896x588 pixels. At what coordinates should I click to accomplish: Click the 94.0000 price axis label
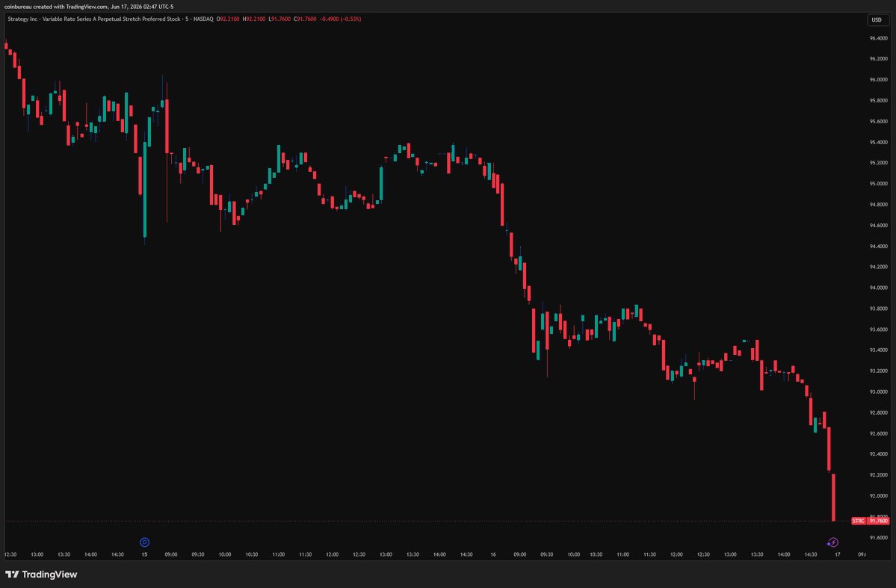pos(878,288)
